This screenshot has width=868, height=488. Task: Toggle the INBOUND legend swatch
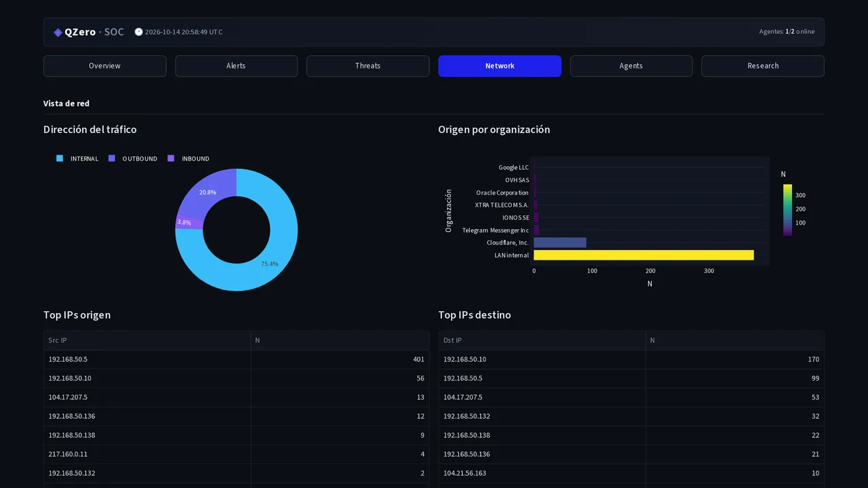171,159
